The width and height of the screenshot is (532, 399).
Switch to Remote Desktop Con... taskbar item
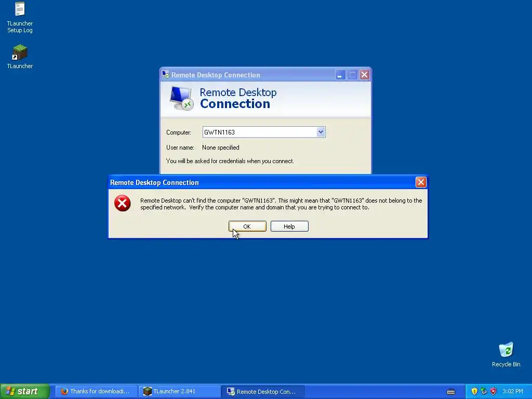pyautogui.click(x=262, y=391)
